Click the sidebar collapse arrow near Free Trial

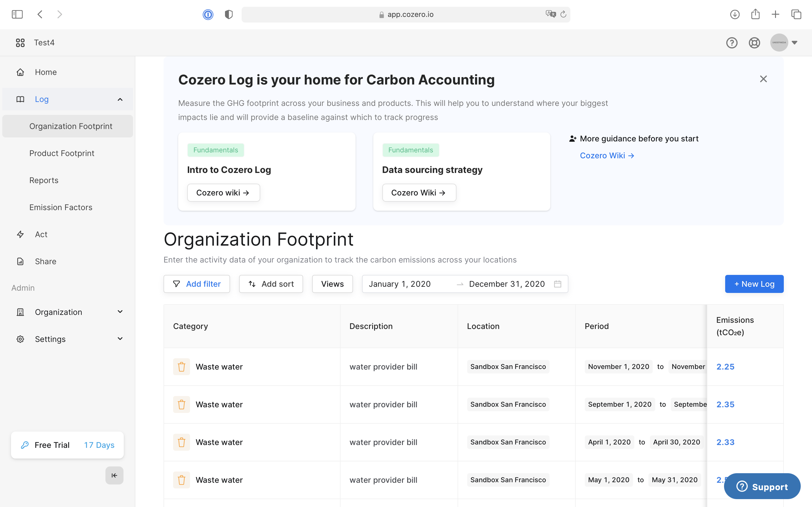coord(114,475)
